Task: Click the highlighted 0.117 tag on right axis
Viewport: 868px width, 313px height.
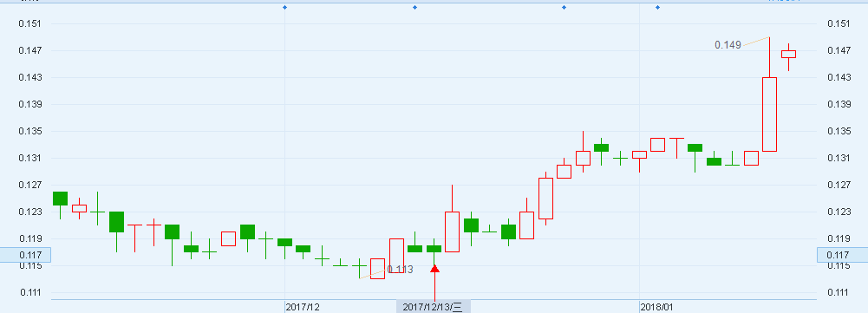Action: tap(843, 256)
